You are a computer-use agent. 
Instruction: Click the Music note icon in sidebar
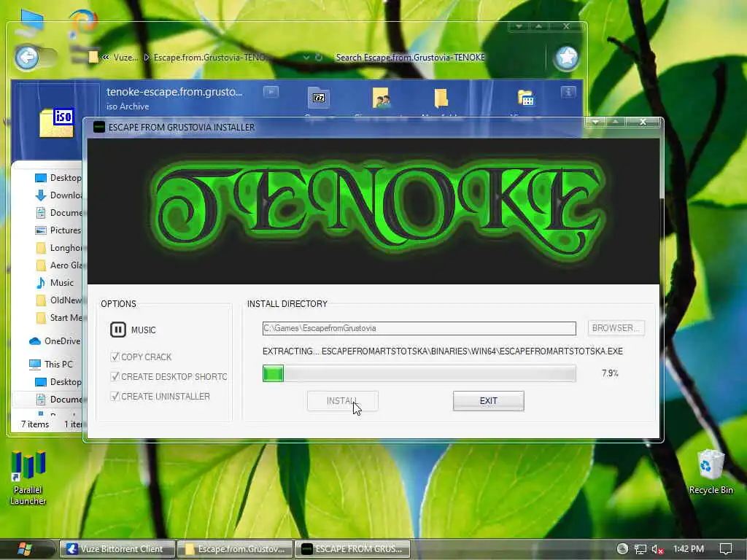pyautogui.click(x=41, y=283)
